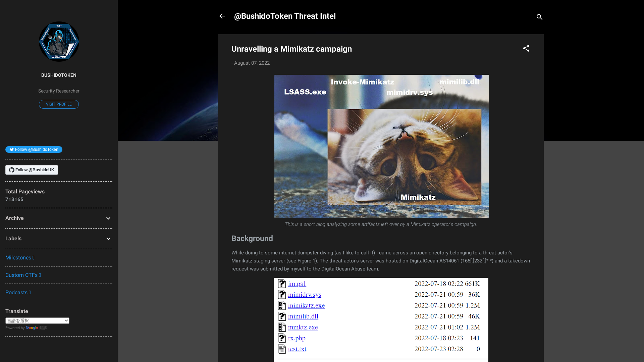
Task: Expand the Labels section
Action: tap(108, 239)
